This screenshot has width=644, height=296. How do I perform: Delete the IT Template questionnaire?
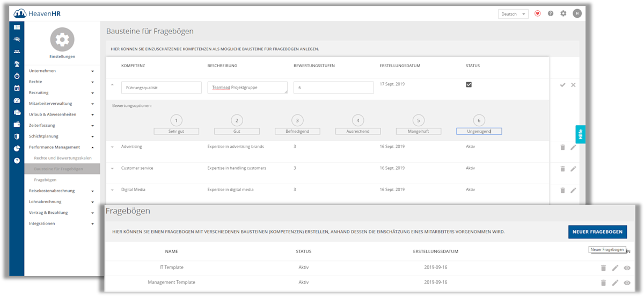(603, 268)
